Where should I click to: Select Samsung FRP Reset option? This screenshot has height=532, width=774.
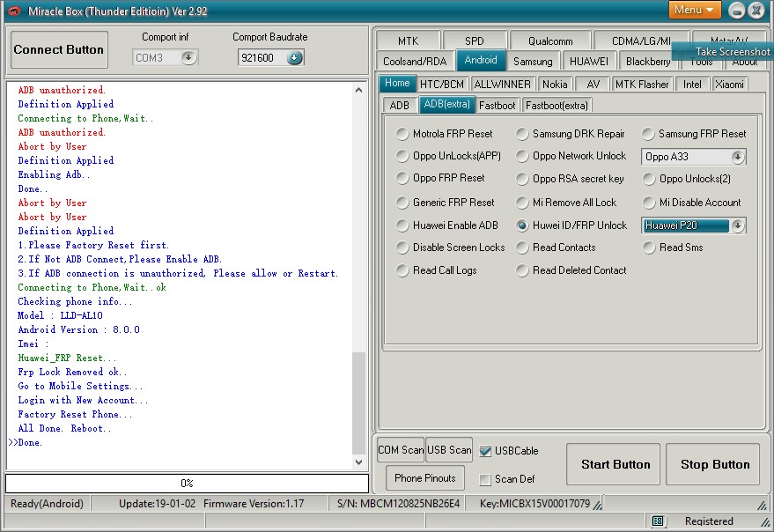694,134
